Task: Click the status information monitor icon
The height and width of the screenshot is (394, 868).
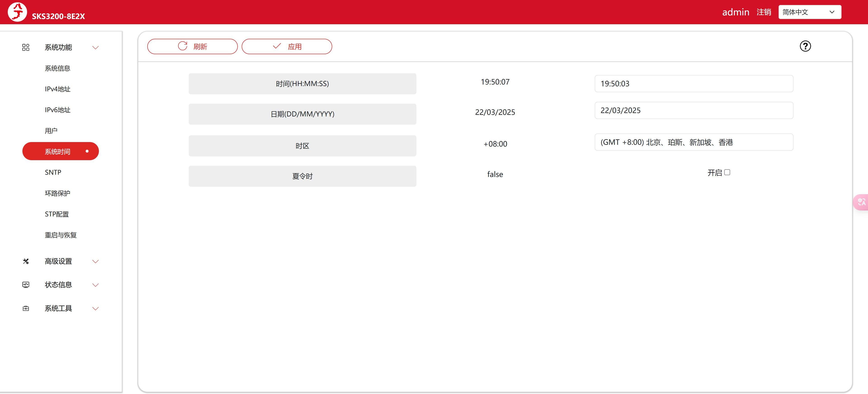Action: [x=26, y=285]
